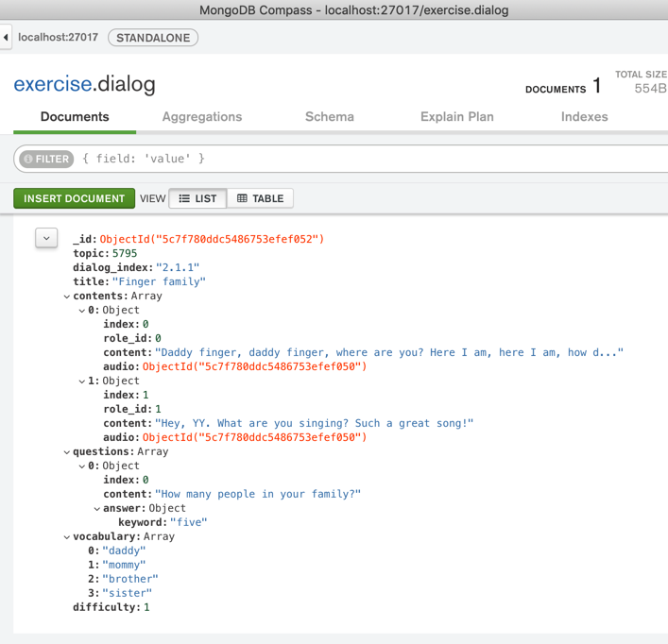Switch to LIST view

point(197,198)
